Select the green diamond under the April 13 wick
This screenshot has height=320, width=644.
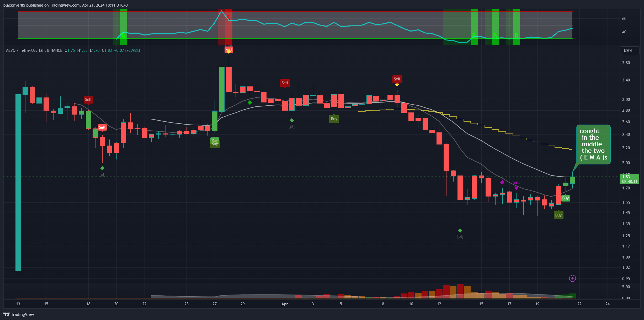point(460,230)
